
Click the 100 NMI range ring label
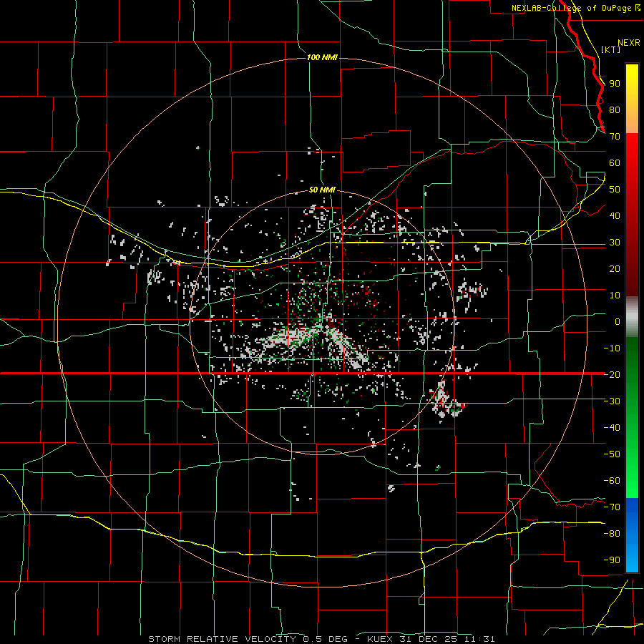322,57
